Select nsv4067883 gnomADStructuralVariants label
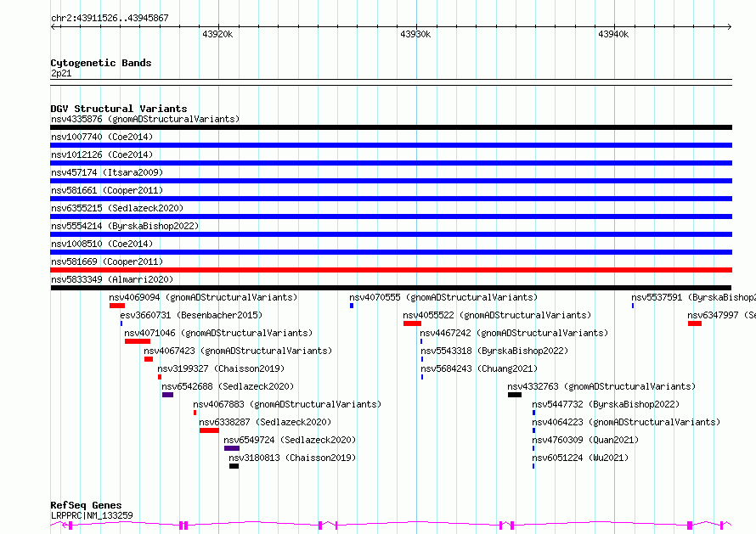 click(287, 404)
